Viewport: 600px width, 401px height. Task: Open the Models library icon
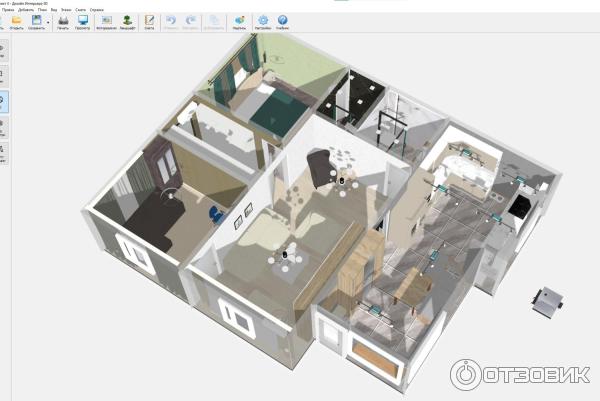(x=240, y=23)
